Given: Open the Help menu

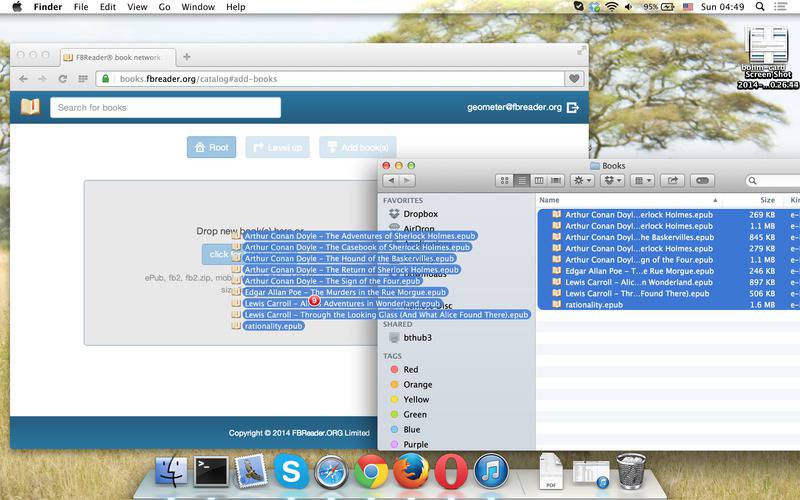Looking at the screenshot, I should pyautogui.click(x=236, y=7).
